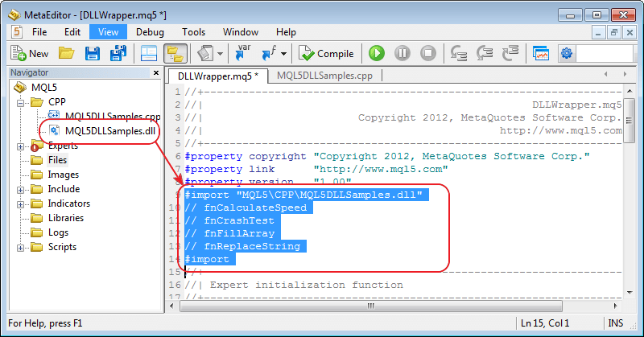Click the Save All toolbar icon

coord(118,54)
